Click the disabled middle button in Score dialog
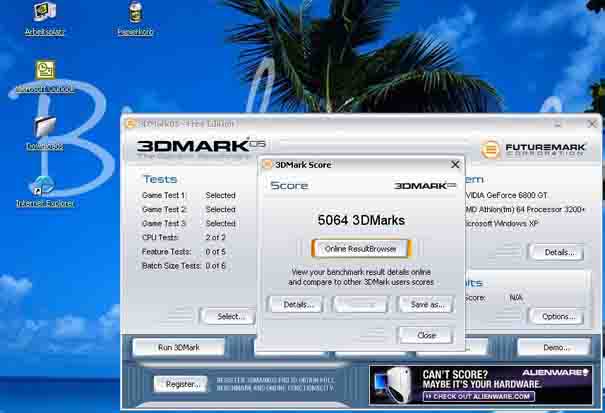The height and width of the screenshot is (413, 605). (x=361, y=305)
